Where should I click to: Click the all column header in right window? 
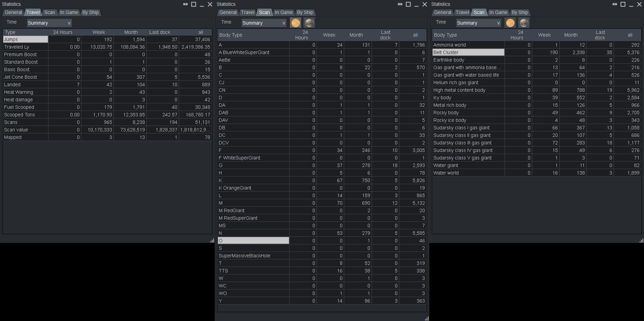pyautogui.click(x=628, y=35)
